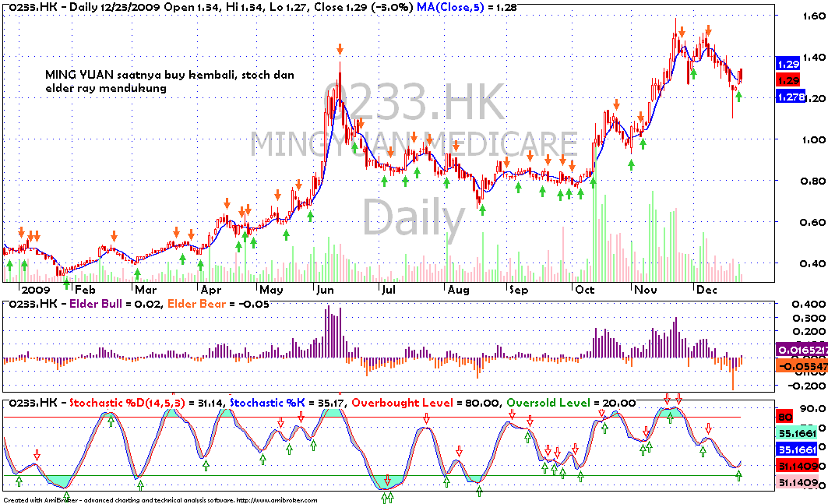Image resolution: width=828 pixels, height=504 pixels.
Task: Click the Mar month axis label
Action: 145,290
